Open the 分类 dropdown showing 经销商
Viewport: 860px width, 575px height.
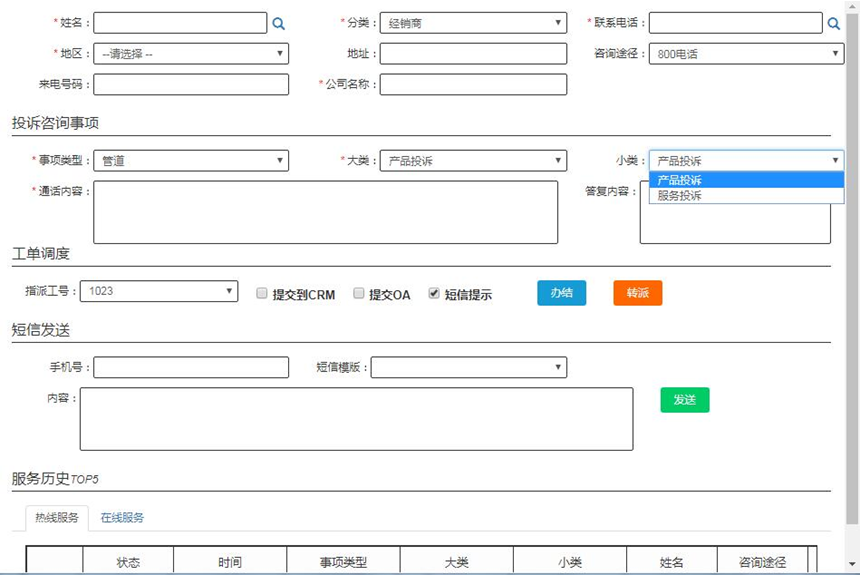pyautogui.click(x=473, y=23)
